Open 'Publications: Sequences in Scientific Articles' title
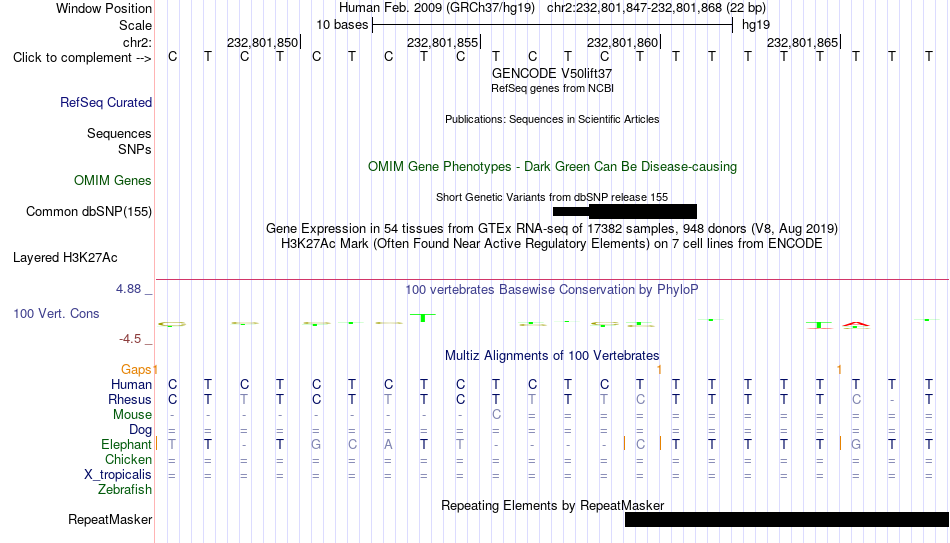Image resolution: width=950 pixels, height=543 pixels. point(552,119)
